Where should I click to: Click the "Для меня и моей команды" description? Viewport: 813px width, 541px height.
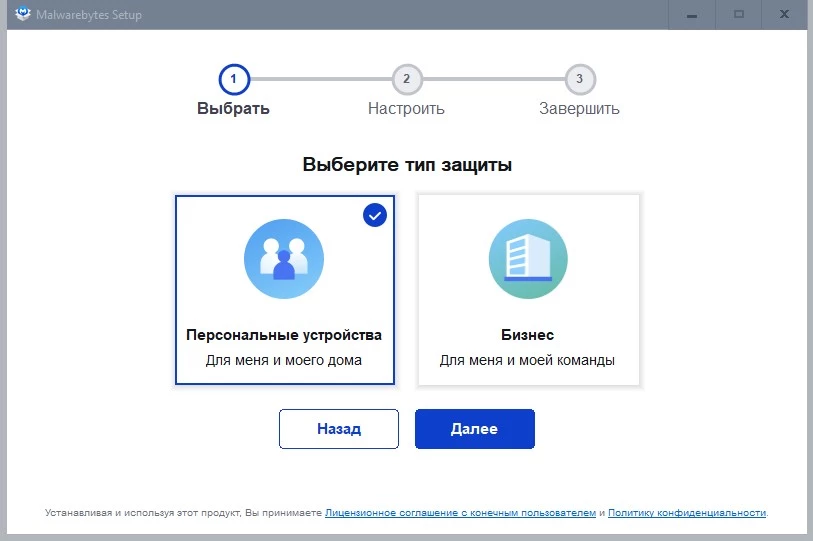coord(527,360)
